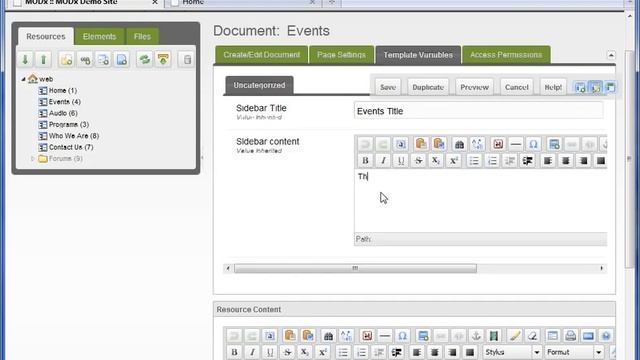Switch to the Files tab
Viewport: 640px width, 360px height.
[142, 36]
